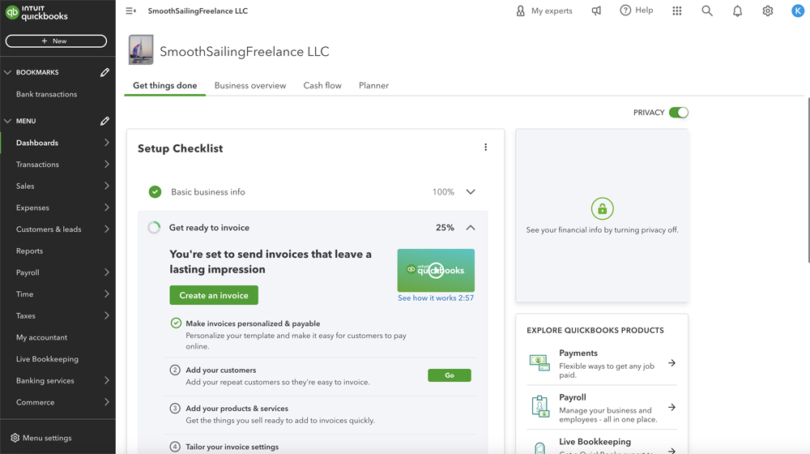This screenshot has height=454, width=810.
Task: Open Live Bookkeeping product arrow
Action: coord(672,450)
